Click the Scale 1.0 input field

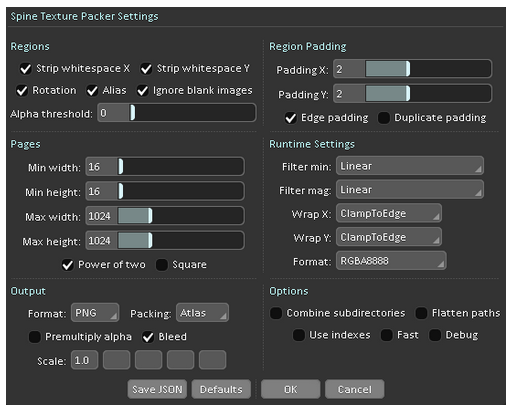[85, 360]
